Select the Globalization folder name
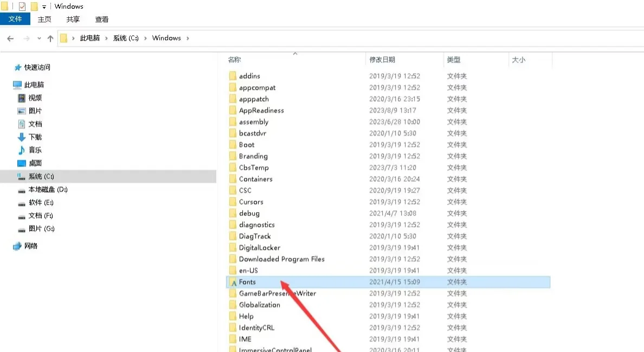 click(260, 305)
